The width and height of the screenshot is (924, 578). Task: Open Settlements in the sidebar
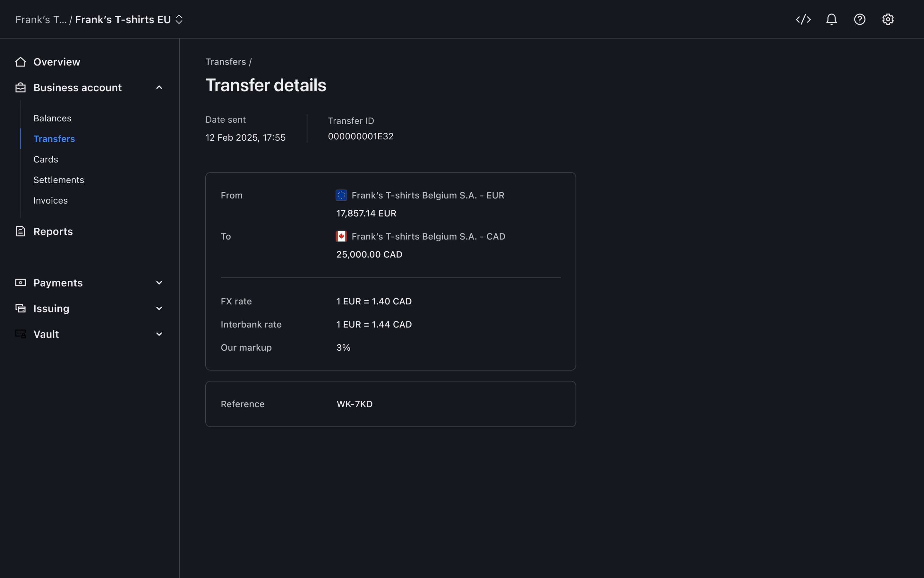point(59,180)
